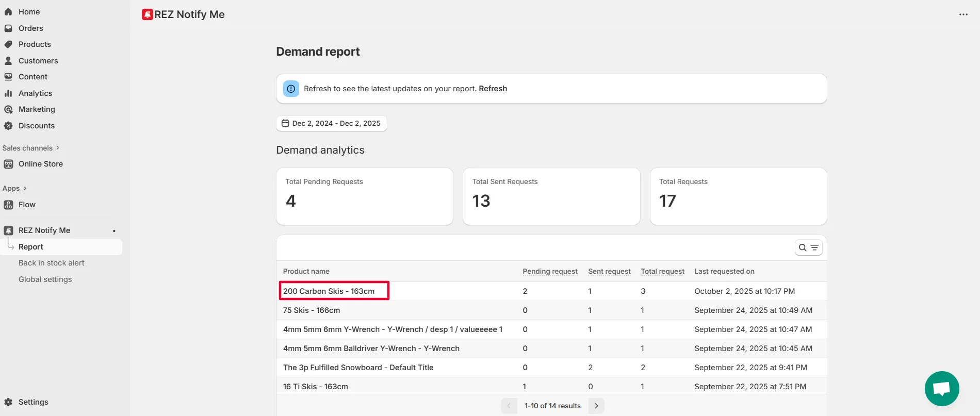Viewport: 980px width, 416px height.
Task: Click the Total Sent Requests card
Action: [551, 196]
